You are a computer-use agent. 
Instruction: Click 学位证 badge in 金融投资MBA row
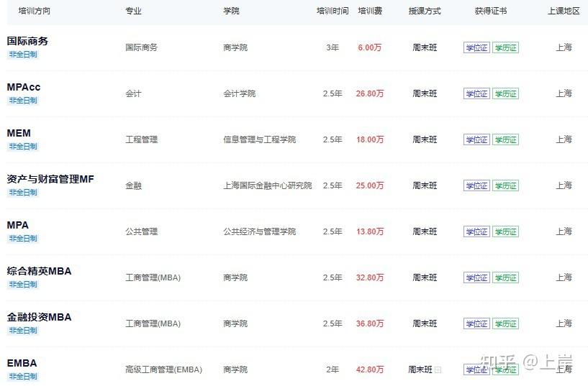[x=476, y=324]
